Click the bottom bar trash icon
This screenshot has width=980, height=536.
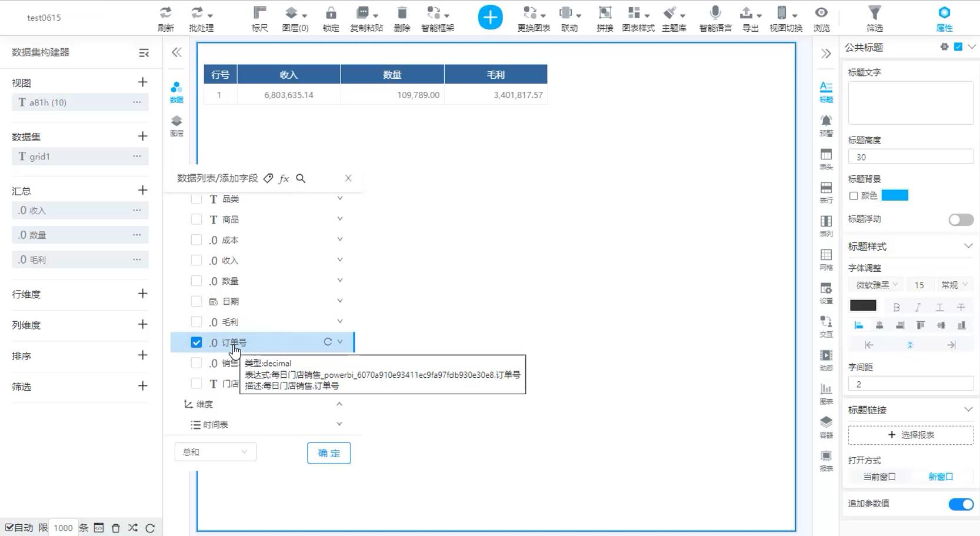point(116,528)
